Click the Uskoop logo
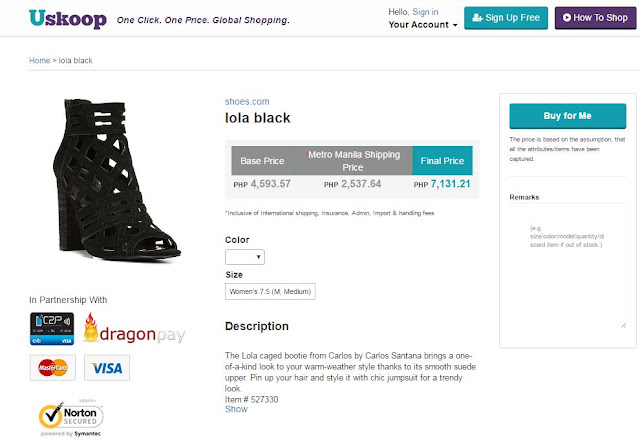640x440 pixels. pyautogui.click(x=68, y=18)
